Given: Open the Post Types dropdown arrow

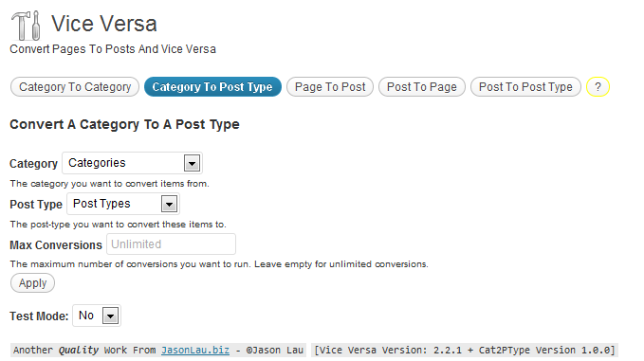Looking at the screenshot, I should click(x=169, y=204).
